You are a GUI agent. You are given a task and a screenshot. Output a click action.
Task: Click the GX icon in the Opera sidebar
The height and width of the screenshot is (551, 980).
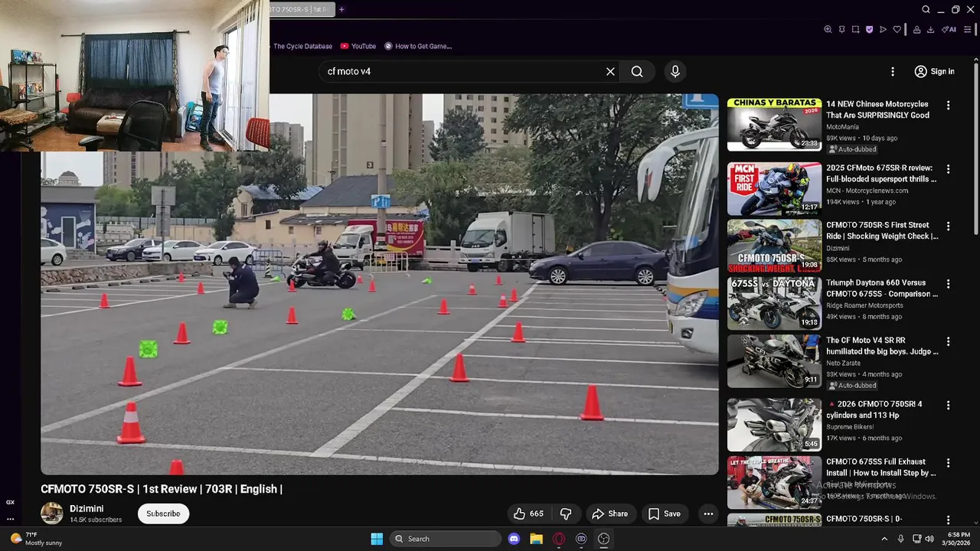point(10,502)
